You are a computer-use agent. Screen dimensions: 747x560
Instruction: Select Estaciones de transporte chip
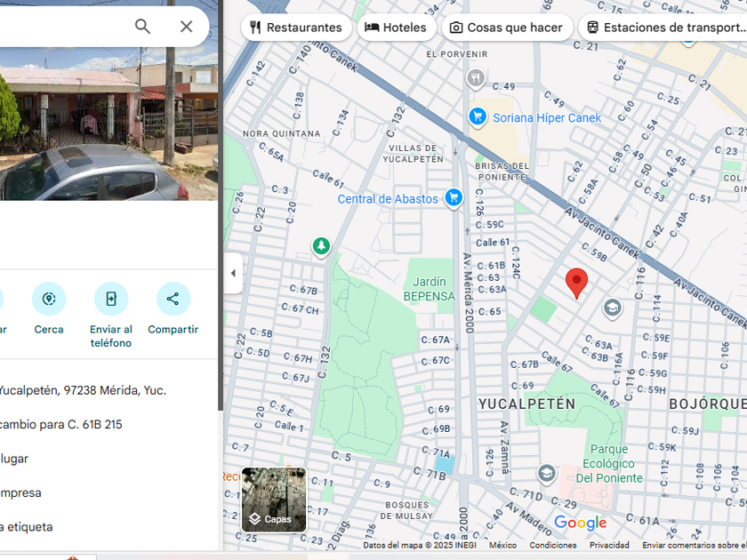tap(664, 28)
